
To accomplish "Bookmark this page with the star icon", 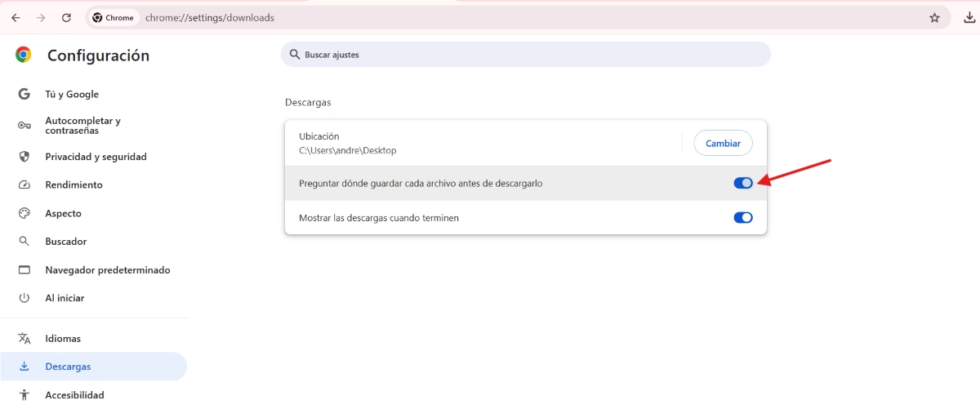I will click(x=934, y=18).
